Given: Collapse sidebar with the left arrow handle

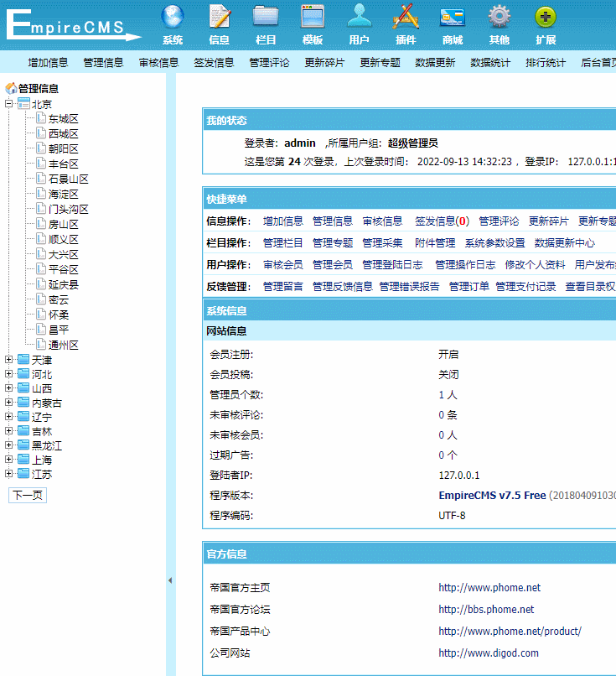Looking at the screenshot, I should [x=170, y=580].
